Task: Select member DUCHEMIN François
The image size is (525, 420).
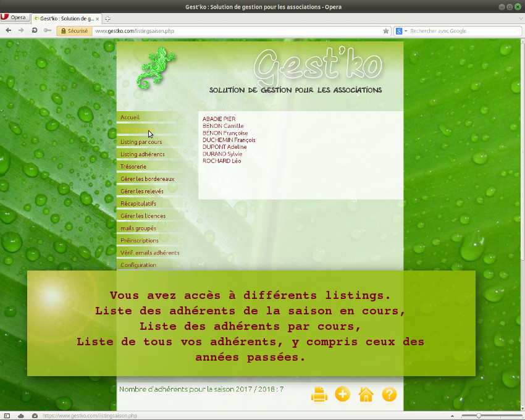Action: coord(229,140)
